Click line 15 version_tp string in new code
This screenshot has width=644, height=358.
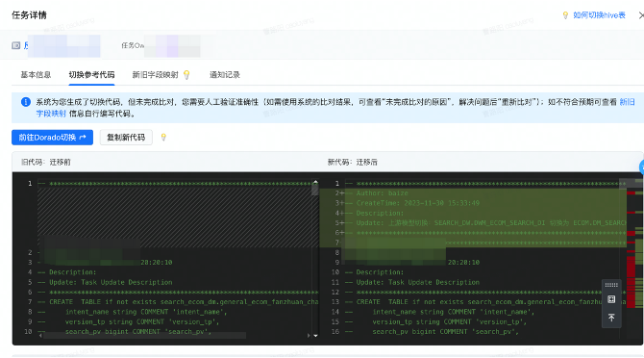click(449, 321)
